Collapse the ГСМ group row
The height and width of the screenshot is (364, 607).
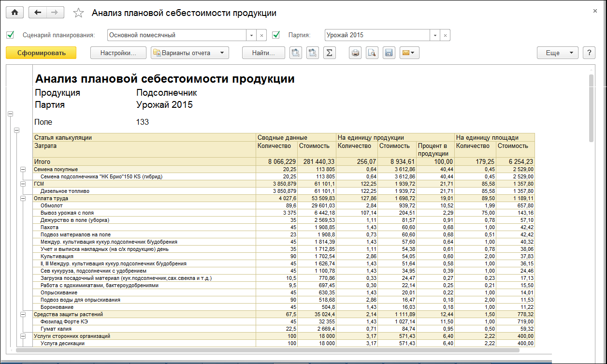(x=23, y=184)
